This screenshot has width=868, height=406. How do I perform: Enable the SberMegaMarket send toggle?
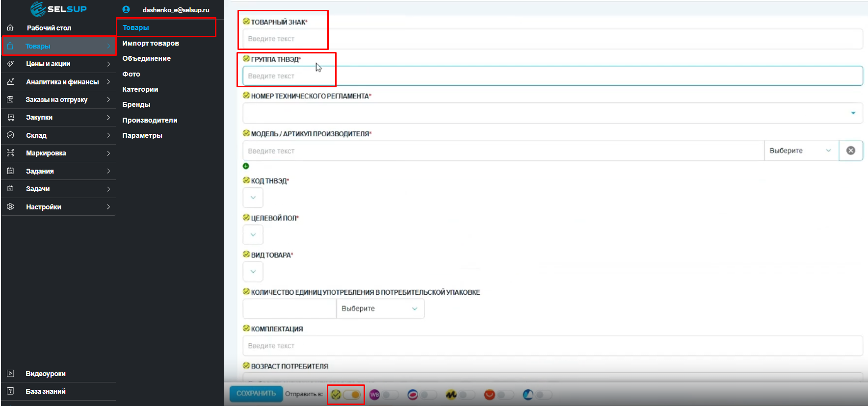click(x=544, y=395)
